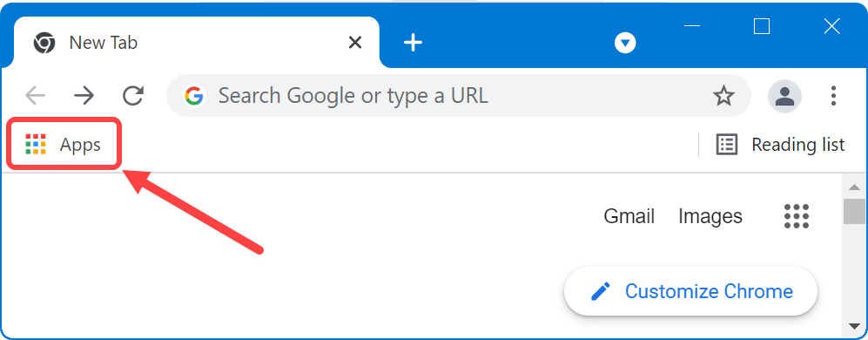Click the scrollbar down arrow

click(855, 325)
